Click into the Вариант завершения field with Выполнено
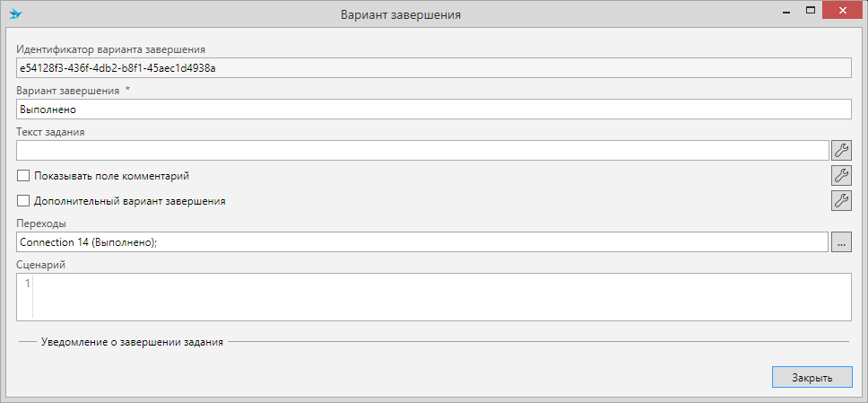Screen dimensions: 868x403 (433, 109)
